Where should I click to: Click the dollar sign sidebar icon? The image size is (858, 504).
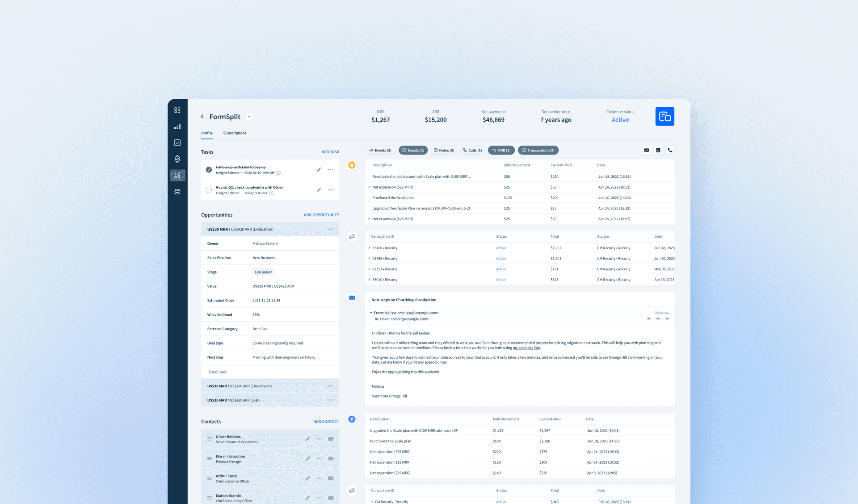[x=177, y=159]
